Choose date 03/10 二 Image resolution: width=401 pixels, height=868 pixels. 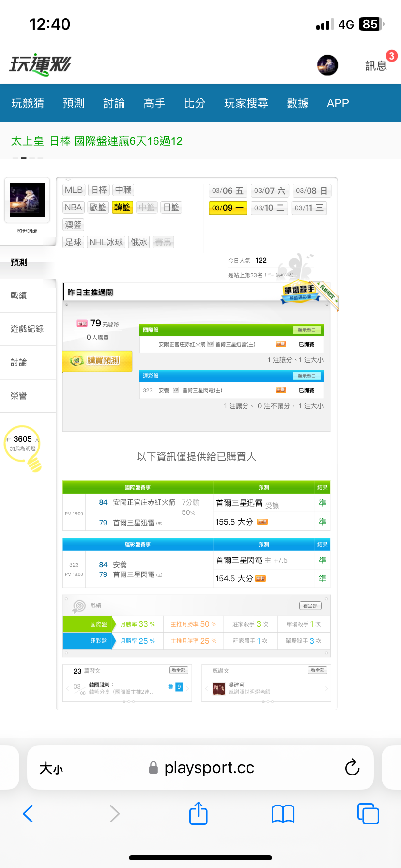pyautogui.click(x=269, y=208)
